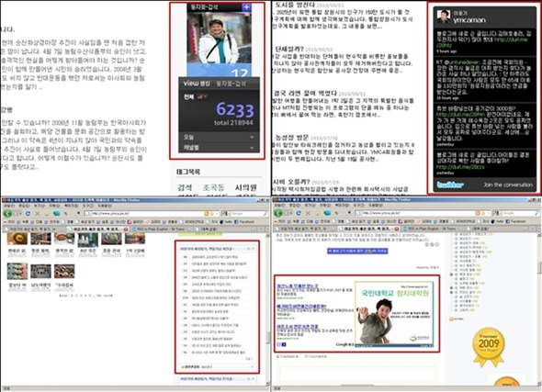542x392 pixels.
Task: Click the search magnifier icon in food thumbnails Firefox window
Action: click(x=265, y=213)
